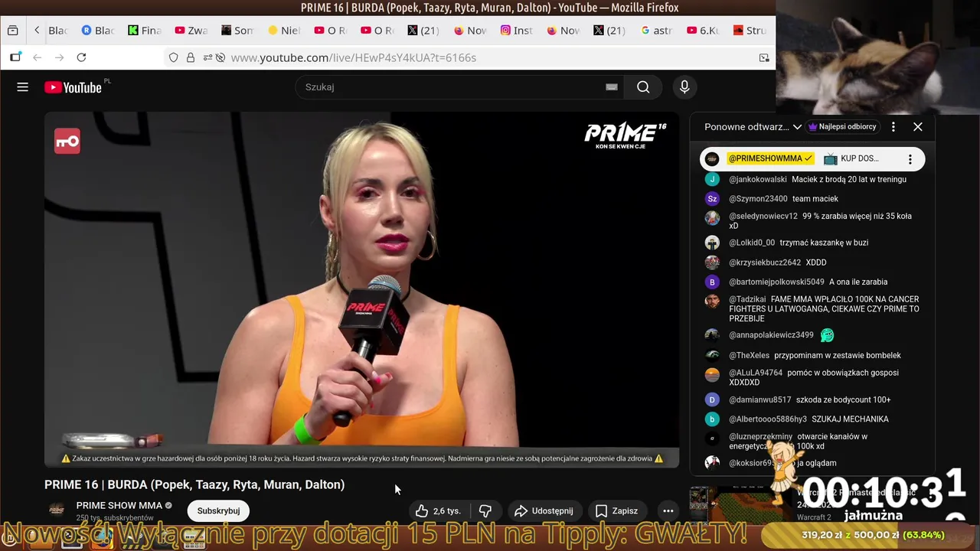Screen dimensions: 980x551
Task: Click the @krzysiekbucz2642 chat username
Action: (765, 262)
